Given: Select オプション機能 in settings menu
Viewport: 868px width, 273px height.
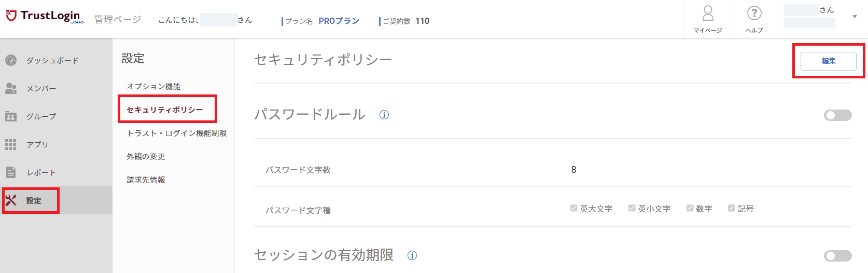Looking at the screenshot, I should 153,86.
